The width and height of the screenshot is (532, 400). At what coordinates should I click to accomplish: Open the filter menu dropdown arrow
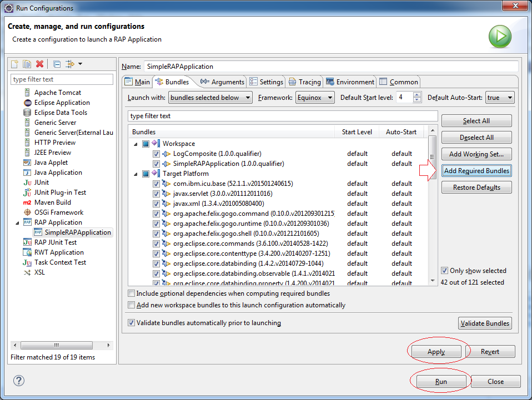click(81, 64)
